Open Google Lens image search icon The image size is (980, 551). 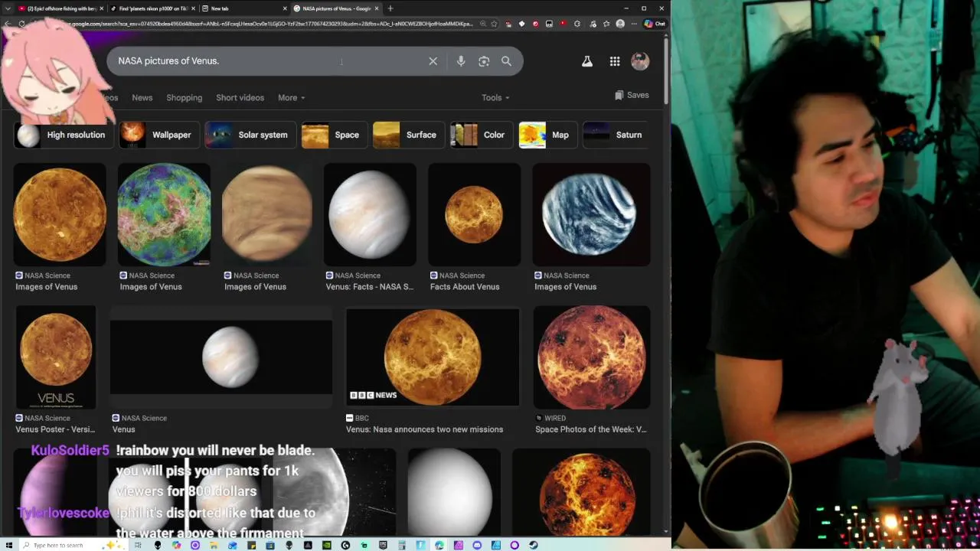(484, 61)
